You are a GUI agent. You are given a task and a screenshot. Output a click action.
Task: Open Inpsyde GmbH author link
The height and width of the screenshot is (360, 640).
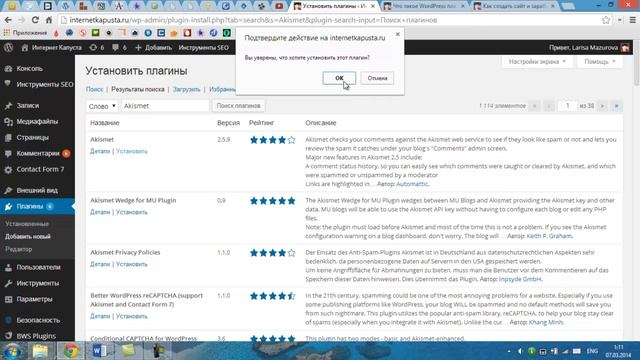click(520, 279)
